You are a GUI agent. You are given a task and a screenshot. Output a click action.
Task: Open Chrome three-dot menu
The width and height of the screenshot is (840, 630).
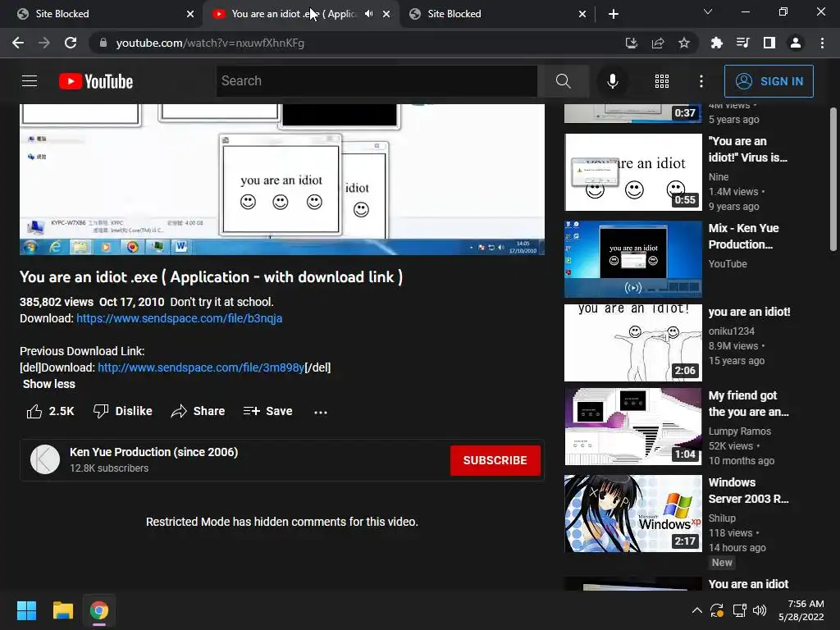point(822,43)
